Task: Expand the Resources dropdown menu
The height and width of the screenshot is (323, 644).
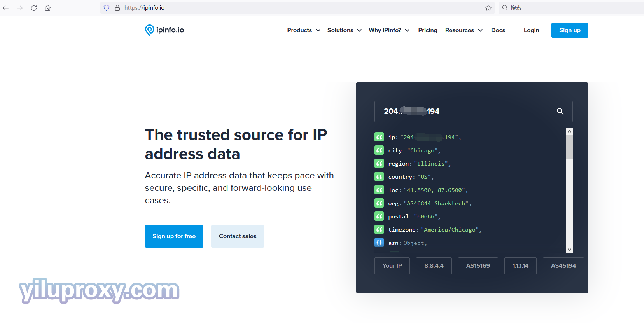Action: (464, 30)
